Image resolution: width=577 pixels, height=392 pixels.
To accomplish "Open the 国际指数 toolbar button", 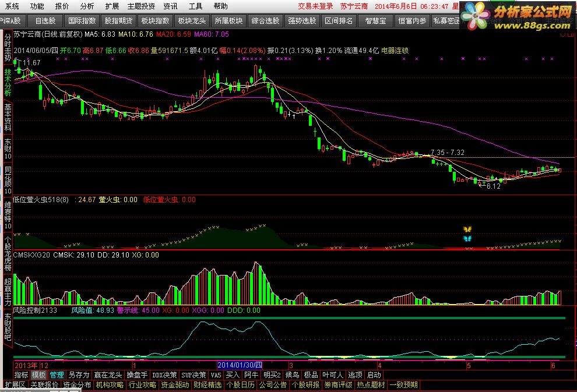I will (x=82, y=21).
